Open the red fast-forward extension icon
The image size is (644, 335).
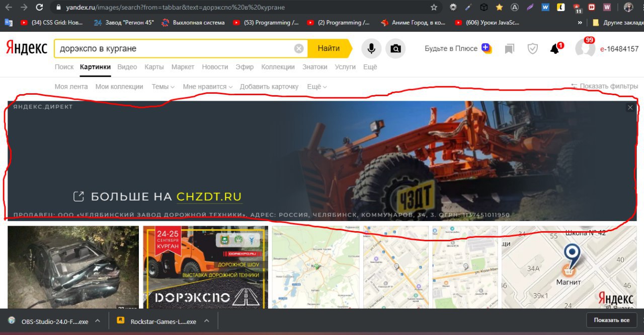tap(592, 8)
